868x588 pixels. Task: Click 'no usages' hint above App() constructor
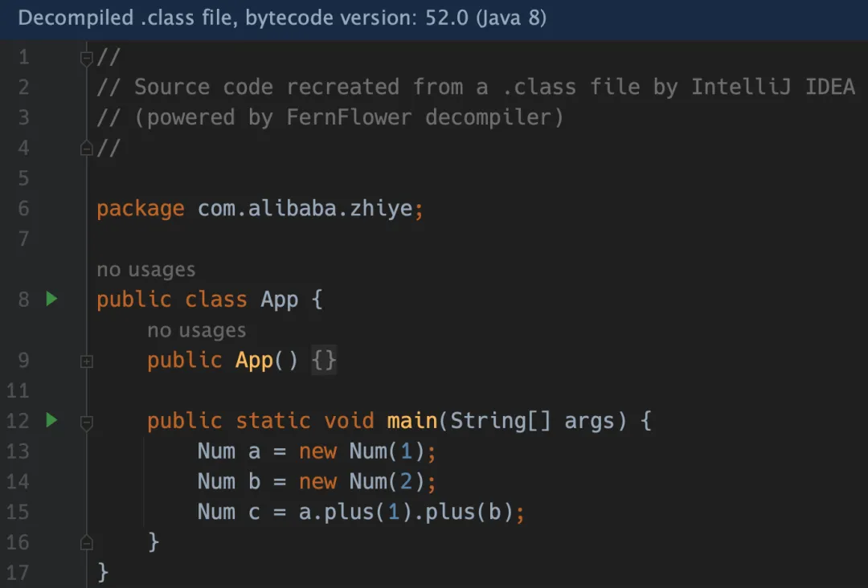pyautogui.click(x=197, y=330)
